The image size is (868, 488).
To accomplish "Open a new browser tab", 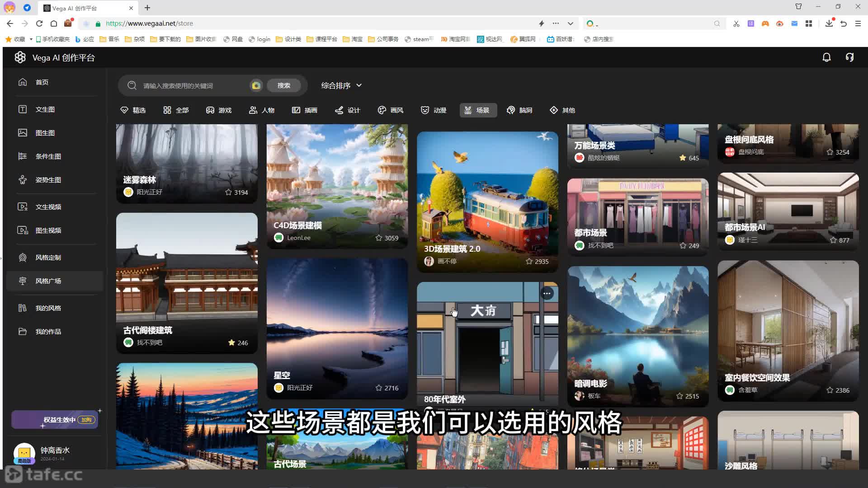I will (x=147, y=8).
